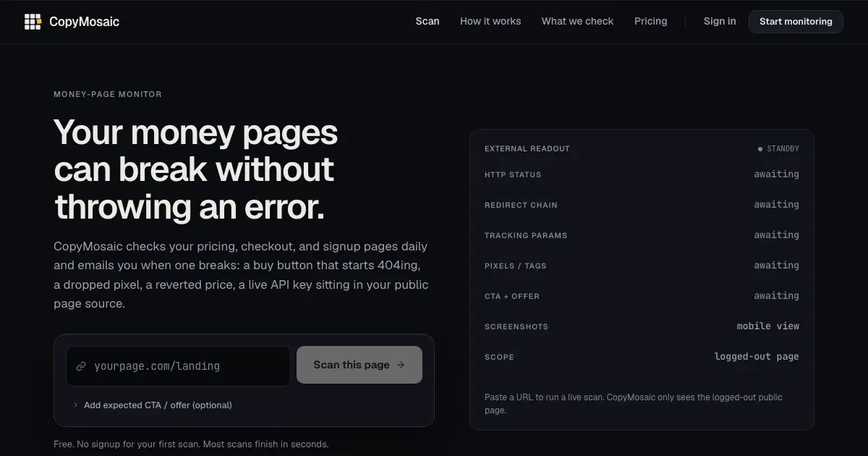Click the CopyMosaic grid logo icon
Screen dimensions: 868x456
click(33, 22)
